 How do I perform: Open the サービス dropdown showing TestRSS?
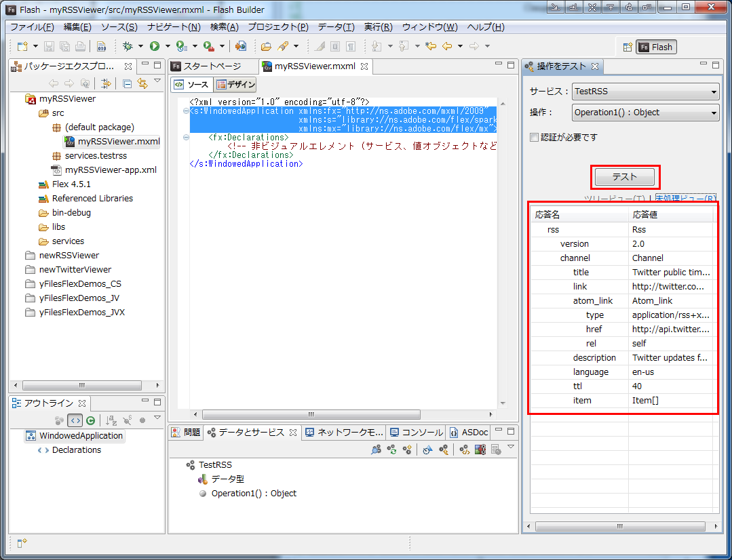(646, 92)
